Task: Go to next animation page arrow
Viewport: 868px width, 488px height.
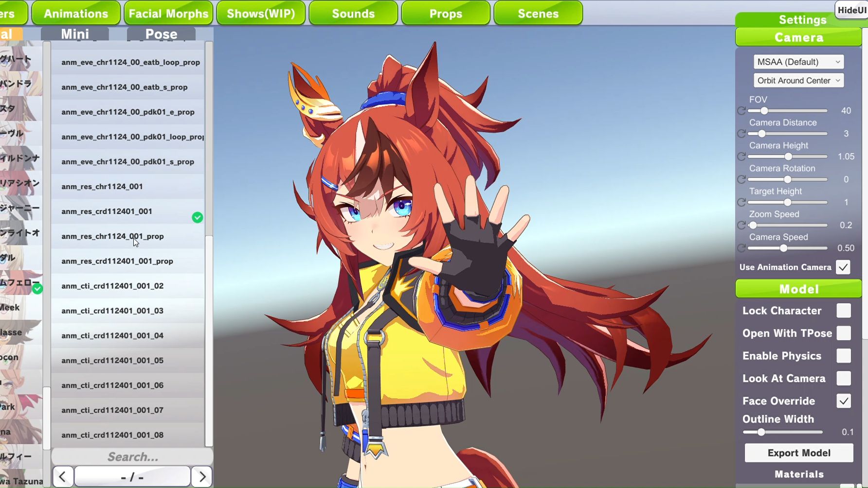Action: pos(202,477)
